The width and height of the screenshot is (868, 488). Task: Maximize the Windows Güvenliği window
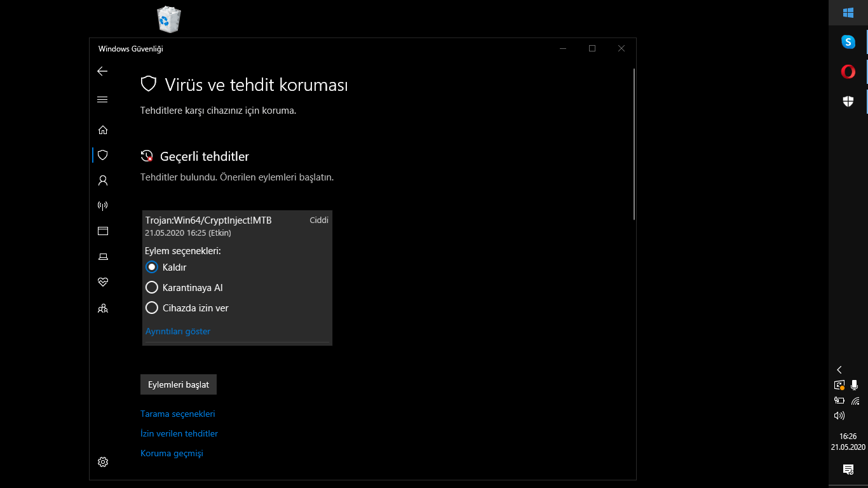click(x=592, y=48)
